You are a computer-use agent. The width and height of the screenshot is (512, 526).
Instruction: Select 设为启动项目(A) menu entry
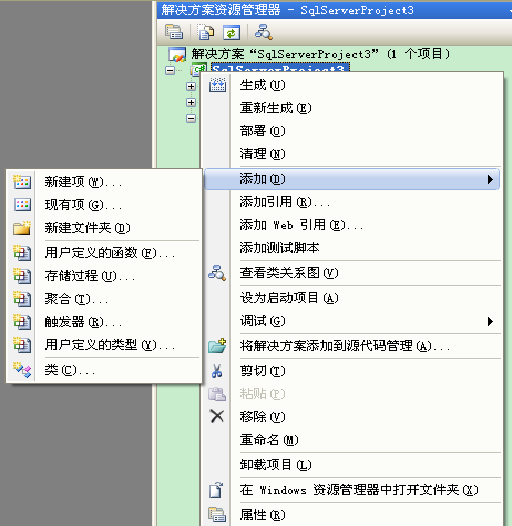[x=352, y=298]
